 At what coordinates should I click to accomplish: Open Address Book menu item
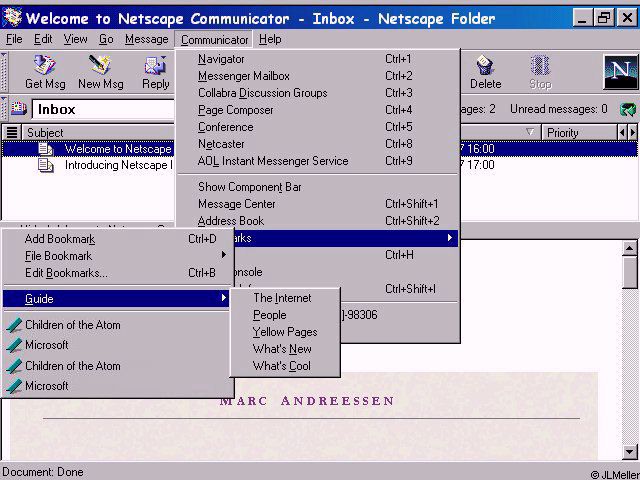pos(318,221)
